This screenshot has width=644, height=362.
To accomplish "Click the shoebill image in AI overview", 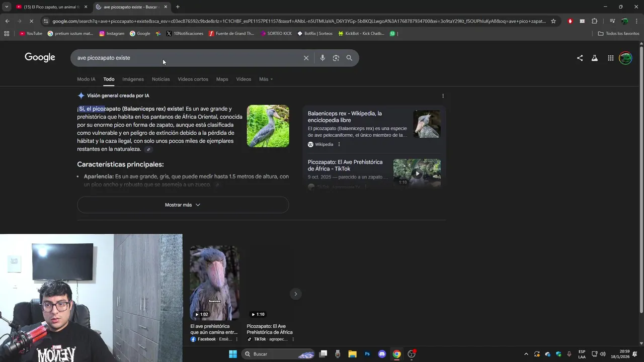I will 268,126.
